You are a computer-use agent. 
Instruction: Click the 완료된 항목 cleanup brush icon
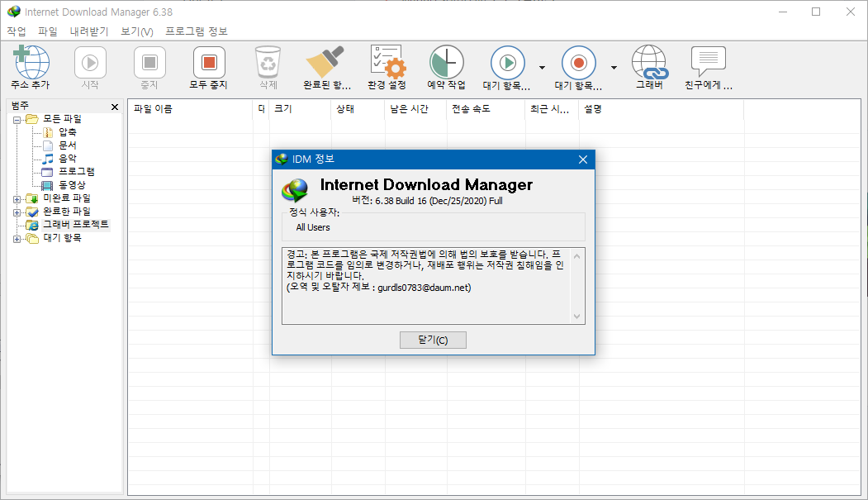click(x=325, y=62)
